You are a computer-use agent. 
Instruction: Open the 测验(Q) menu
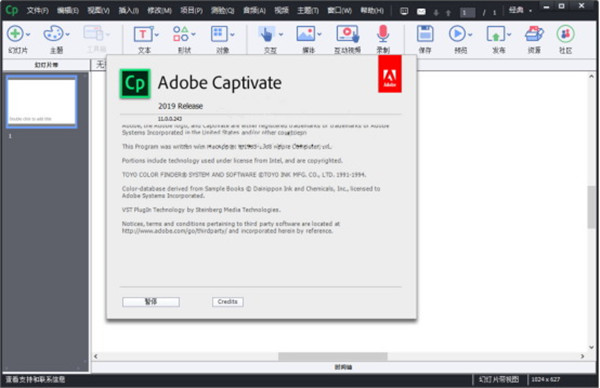(223, 10)
